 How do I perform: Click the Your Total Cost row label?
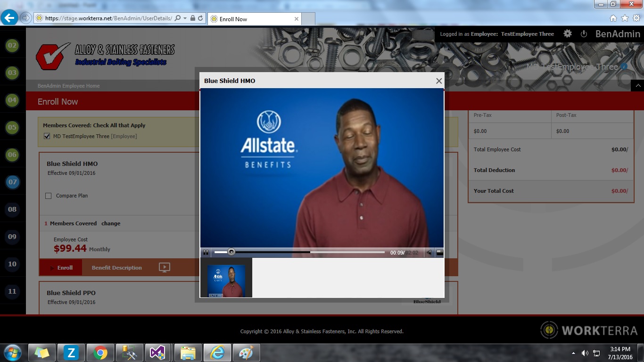pyautogui.click(x=494, y=191)
